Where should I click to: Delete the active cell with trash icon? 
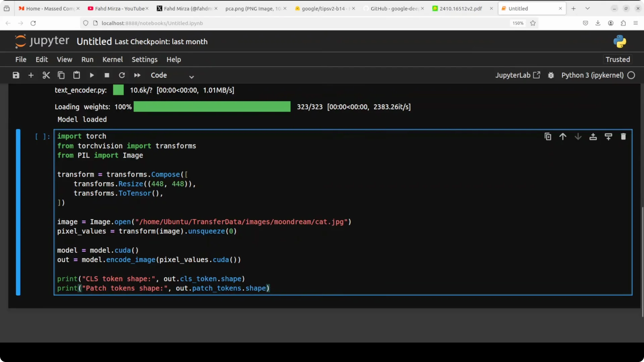point(623,136)
